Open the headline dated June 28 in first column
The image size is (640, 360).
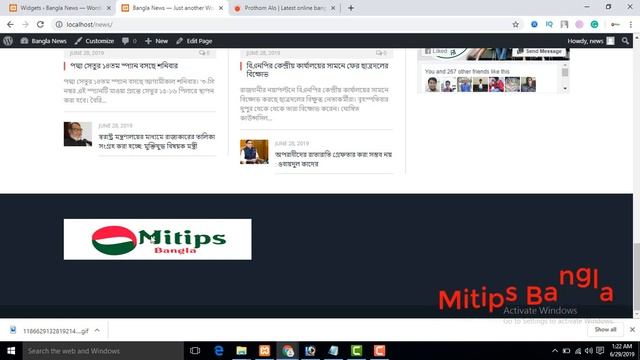click(x=124, y=66)
